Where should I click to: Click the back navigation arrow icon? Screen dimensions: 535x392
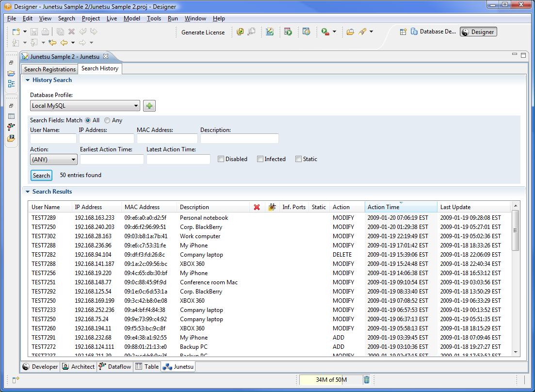(64, 43)
